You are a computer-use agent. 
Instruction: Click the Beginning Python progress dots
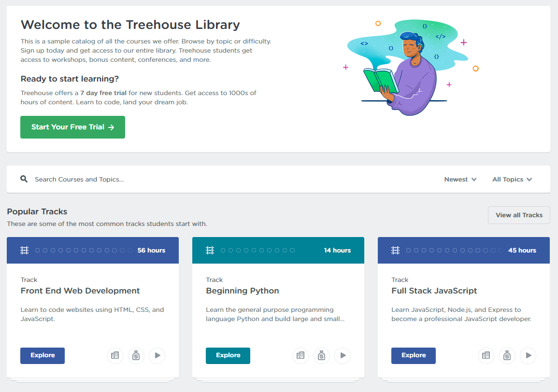point(258,251)
